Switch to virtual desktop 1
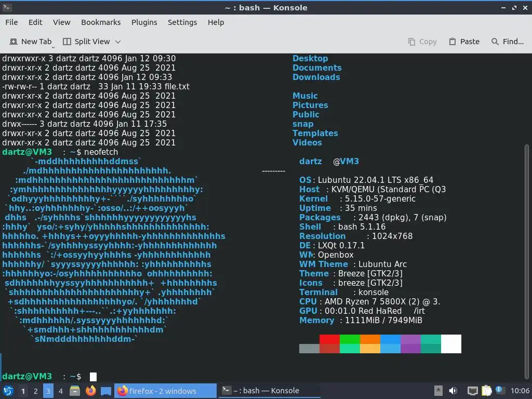532x399 pixels. [x=23, y=391]
